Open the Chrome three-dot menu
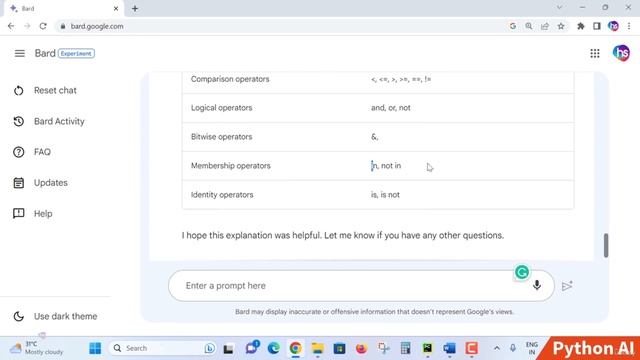Viewport: 640px width, 360px height. 629,26
